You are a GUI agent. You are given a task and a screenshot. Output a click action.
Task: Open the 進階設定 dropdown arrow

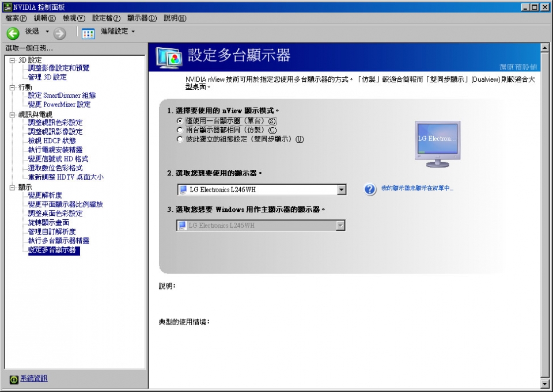click(x=133, y=32)
